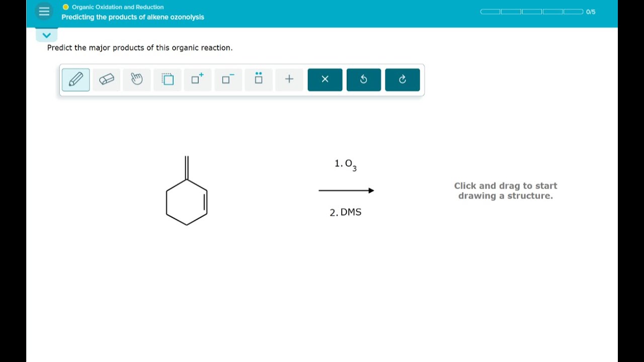This screenshot has height=362, width=644.
Task: Collapse the question panel chevron
Action: (x=47, y=35)
